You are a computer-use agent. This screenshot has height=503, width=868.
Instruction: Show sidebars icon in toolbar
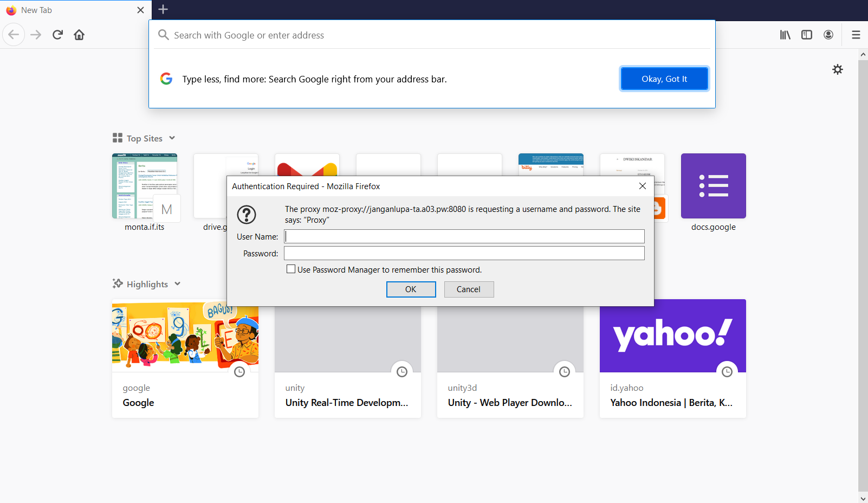pyautogui.click(x=807, y=35)
